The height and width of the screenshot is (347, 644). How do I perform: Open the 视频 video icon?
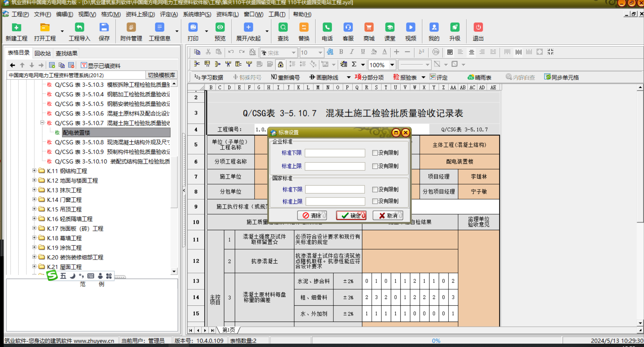410,28
